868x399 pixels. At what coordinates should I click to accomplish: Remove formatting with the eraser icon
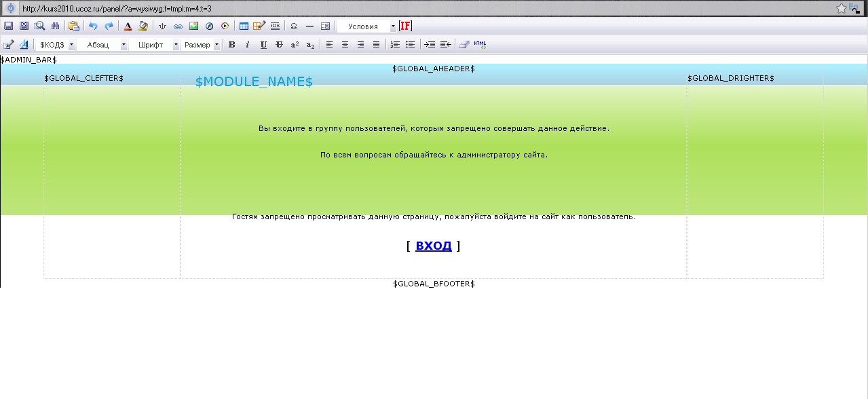point(464,45)
